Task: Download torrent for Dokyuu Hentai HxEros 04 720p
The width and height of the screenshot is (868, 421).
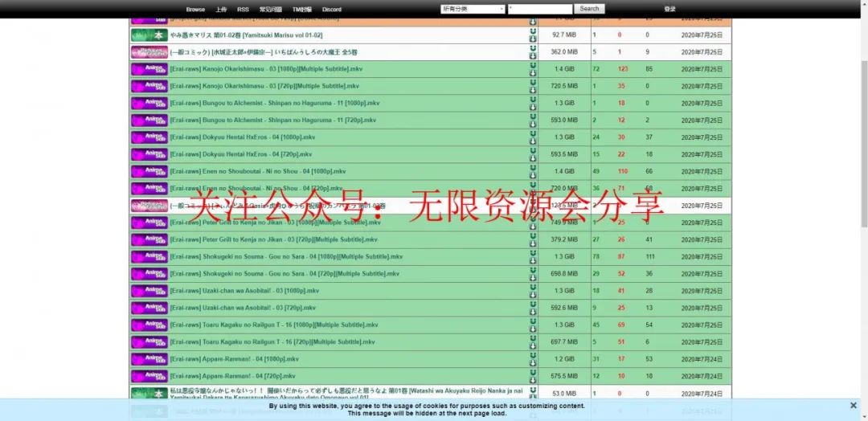Action: pyautogui.click(x=533, y=158)
